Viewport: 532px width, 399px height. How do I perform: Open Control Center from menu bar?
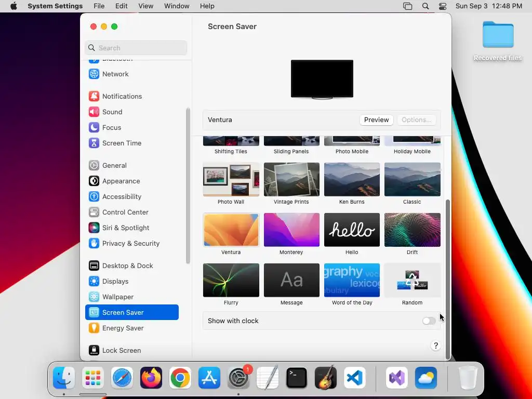pos(443,6)
